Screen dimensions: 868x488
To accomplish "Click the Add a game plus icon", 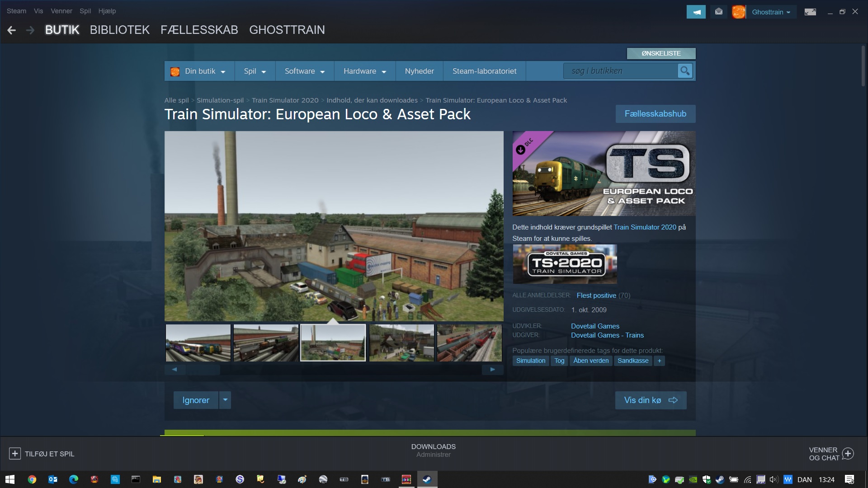I will tap(14, 454).
